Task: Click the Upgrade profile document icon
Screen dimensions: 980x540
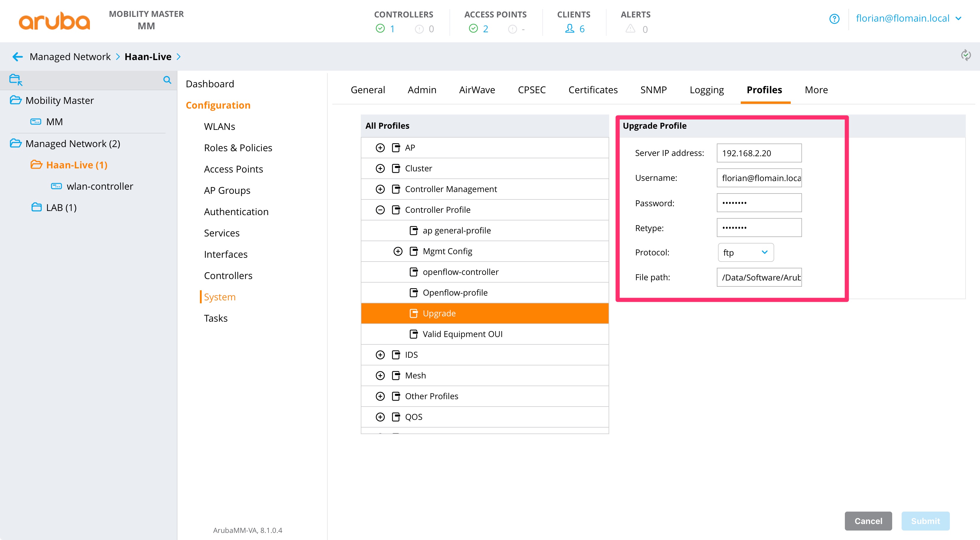Action: pyautogui.click(x=413, y=313)
